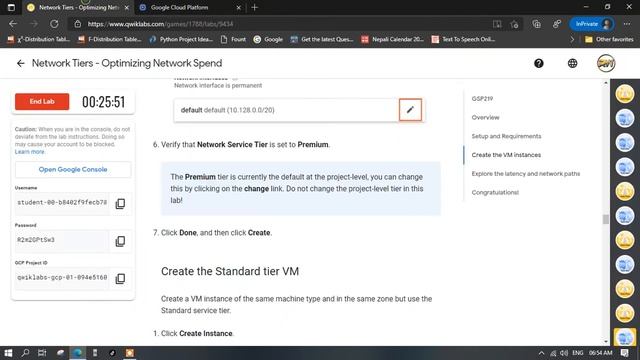Copy the Username value
The width and height of the screenshot is (640, 360).
[120, 203]
